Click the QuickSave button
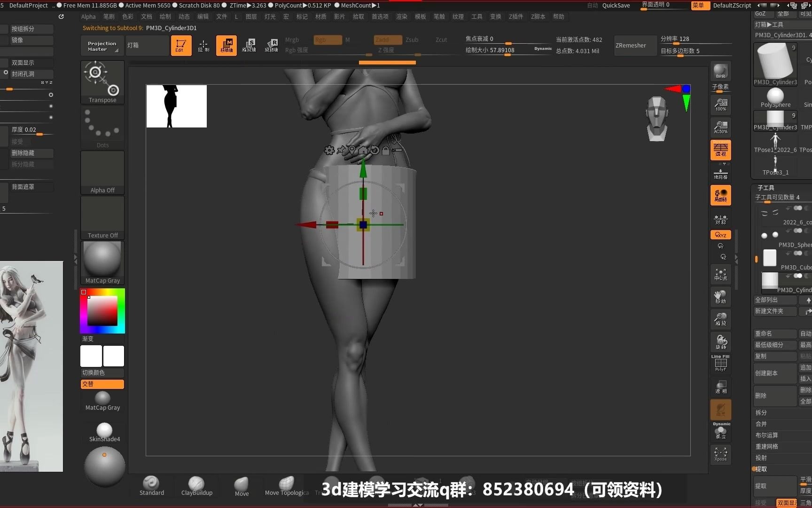The image size is (812, 508). coord(616,5)
